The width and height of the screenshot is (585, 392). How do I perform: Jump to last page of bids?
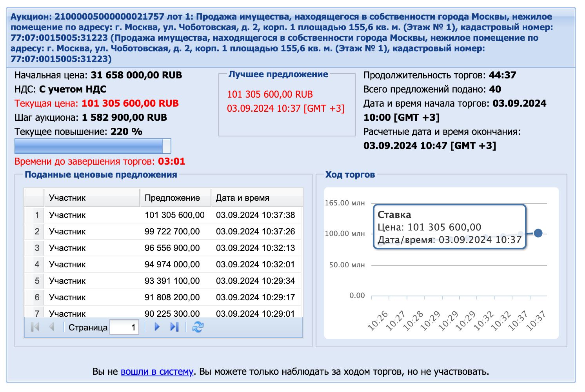[x=174, y=327]
